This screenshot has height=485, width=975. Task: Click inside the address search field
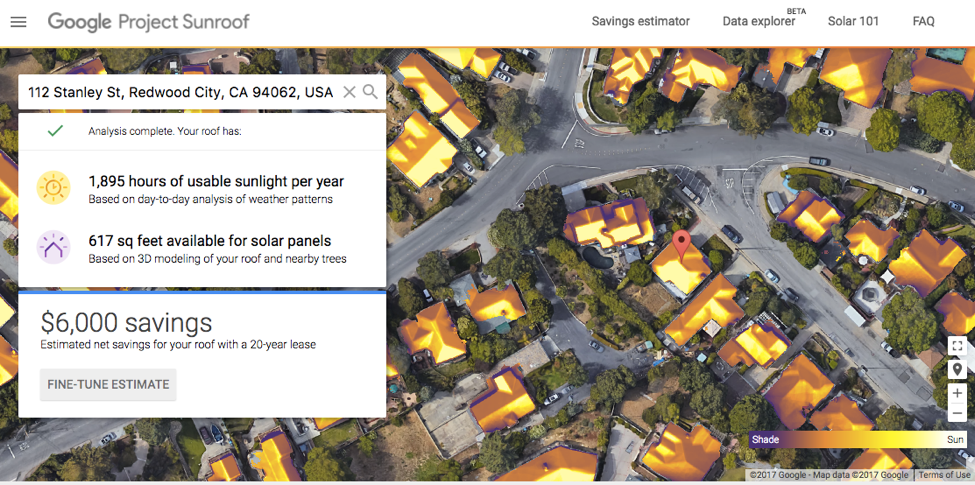(x=180, y=92)
